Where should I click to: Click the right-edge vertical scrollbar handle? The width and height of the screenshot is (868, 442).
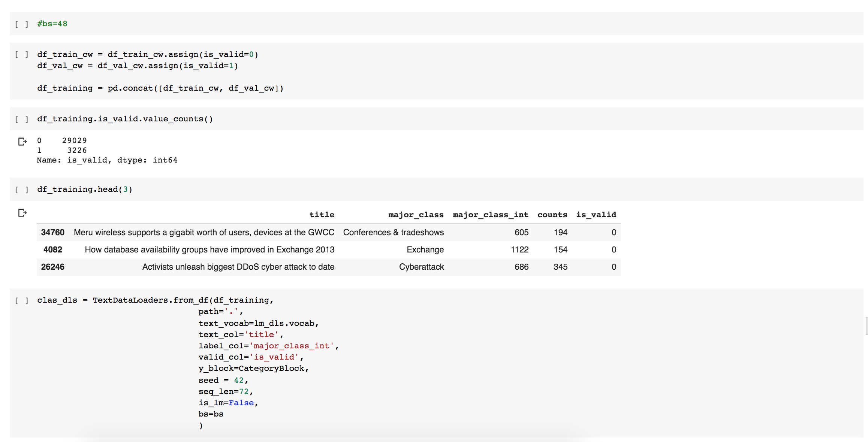point(866,326)
